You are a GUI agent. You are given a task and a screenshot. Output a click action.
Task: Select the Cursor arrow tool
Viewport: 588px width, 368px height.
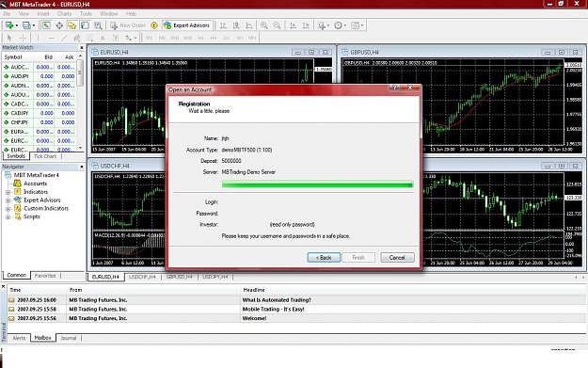tap(9, 38)
